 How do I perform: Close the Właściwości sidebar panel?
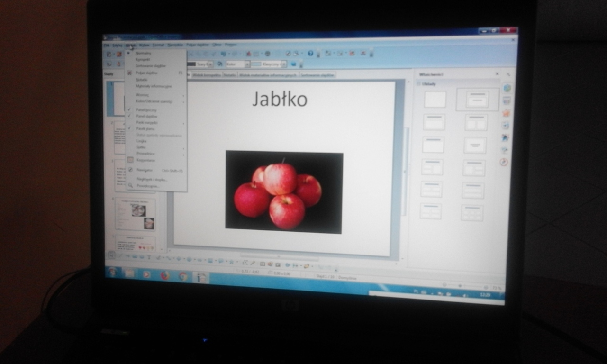(497, 74)
